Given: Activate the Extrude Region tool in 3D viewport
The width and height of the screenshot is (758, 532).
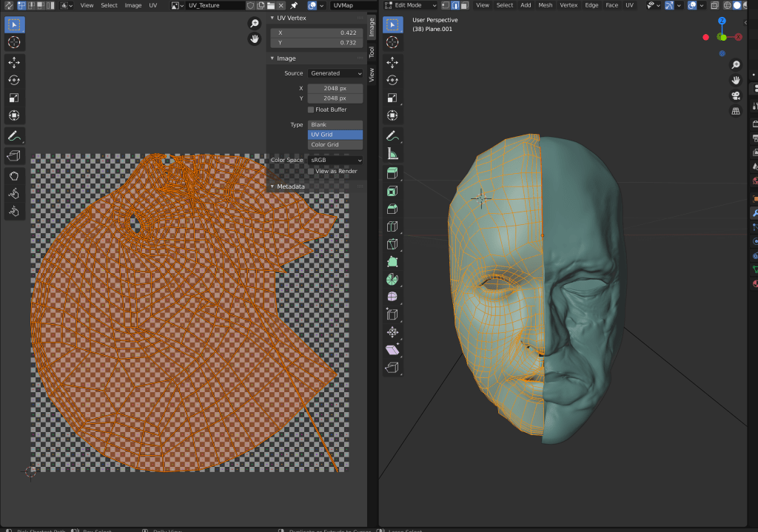Looking at the screenshot, I should pyautogui.click(x=392, y=172).
